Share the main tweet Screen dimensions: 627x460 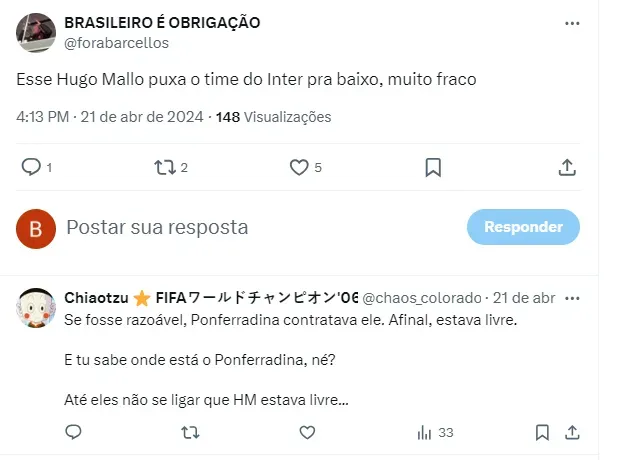tap(566, 168)
